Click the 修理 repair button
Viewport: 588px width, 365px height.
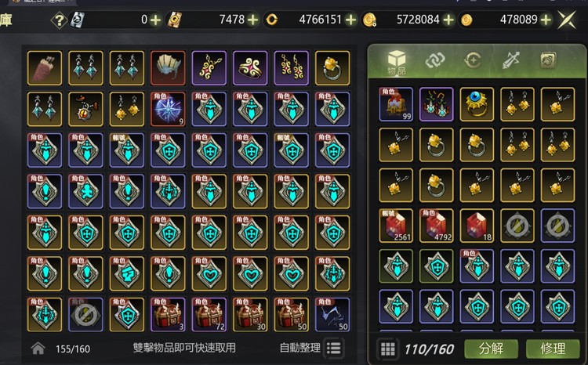pyautogui.click(x=553, y=349)
